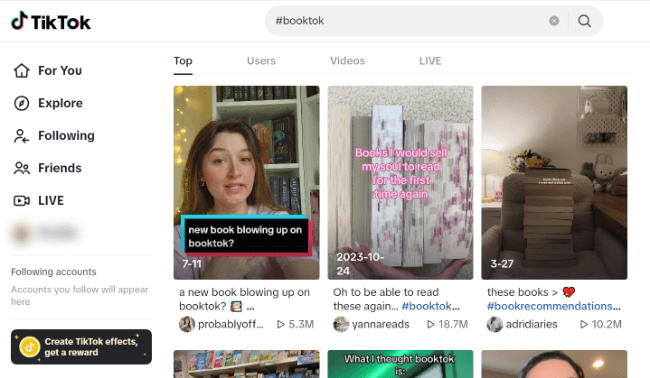Click probablyoff... avatar icon
The image size is (650, 378).
(x=187, y=324)
